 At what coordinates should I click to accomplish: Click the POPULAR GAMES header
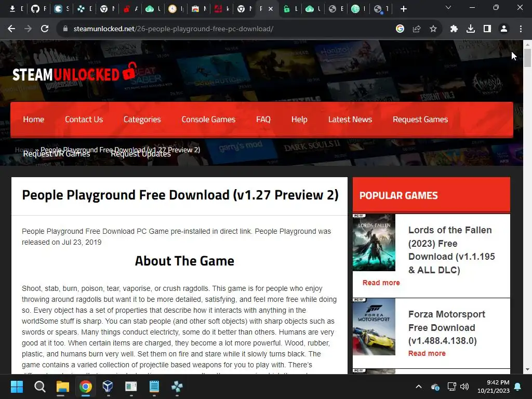click(x=398, y=195)
